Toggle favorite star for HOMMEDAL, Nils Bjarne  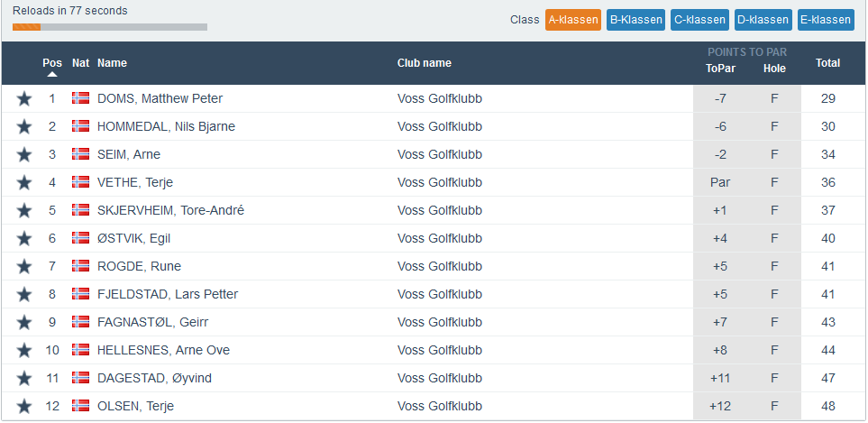[24, 126]
